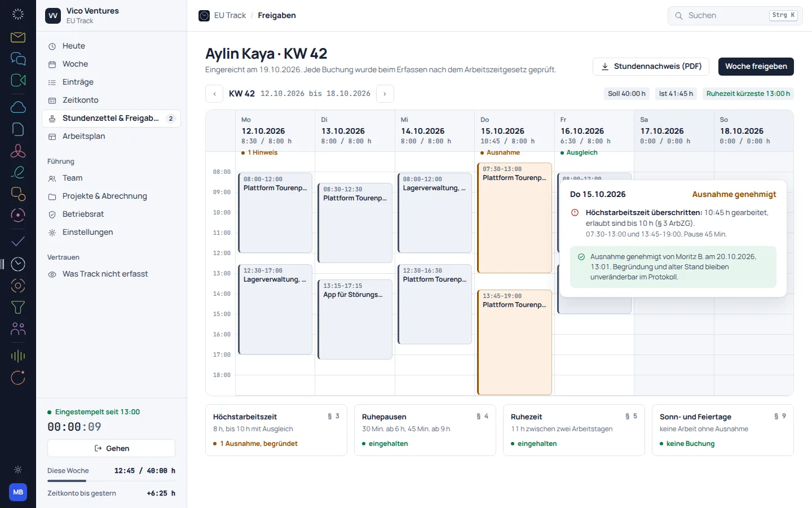Open the cloud storage icon
This screenshot has width=812, height=508.
click(x=18, y=107)
